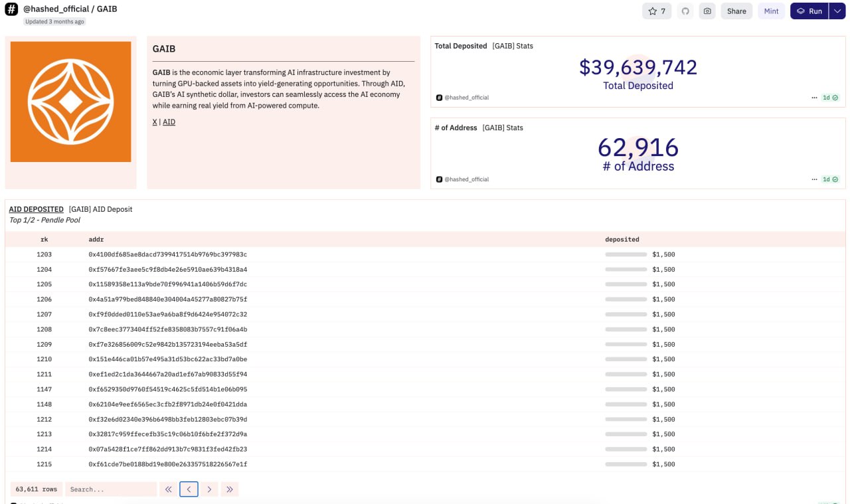Viewport: 850px width, 504px height.
Task: Open the Total Deposited widget title
Action: click(461, 46)
